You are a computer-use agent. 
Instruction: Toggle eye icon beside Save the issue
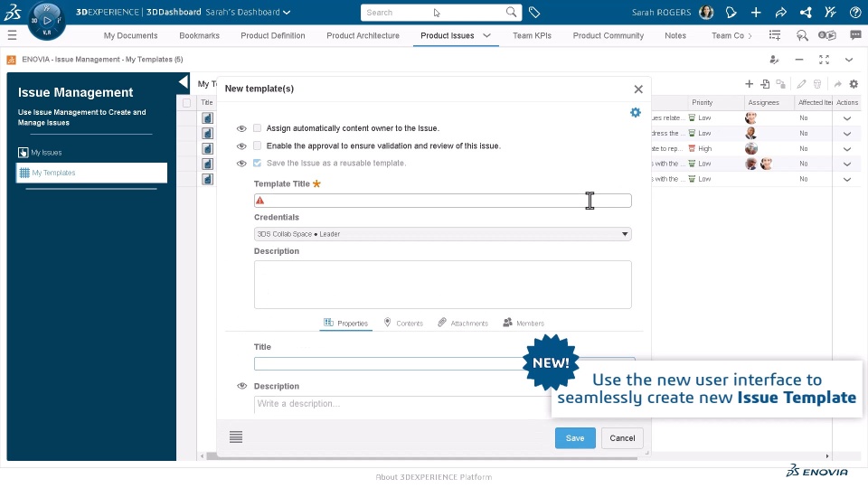241,164
